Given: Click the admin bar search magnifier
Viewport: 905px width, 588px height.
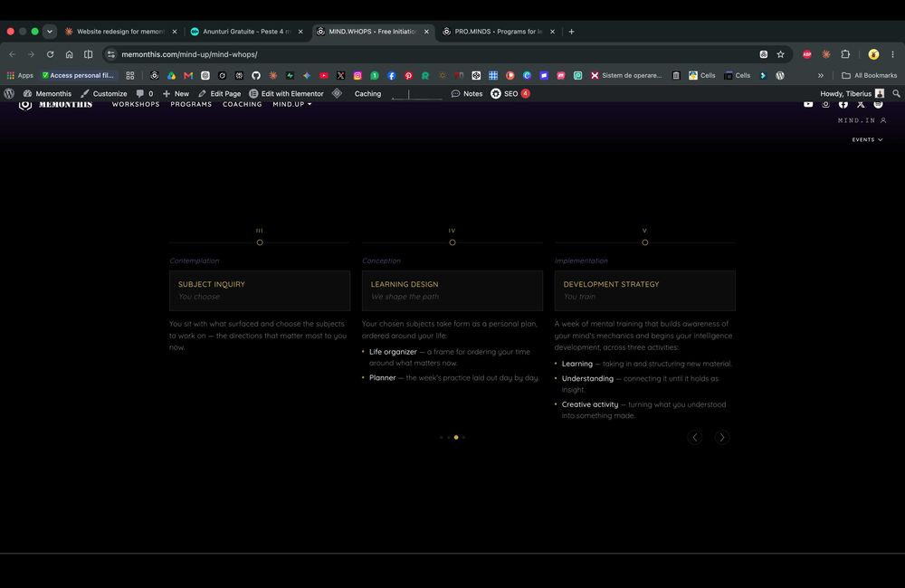Looking at the screenshot, I should point(896,93).
